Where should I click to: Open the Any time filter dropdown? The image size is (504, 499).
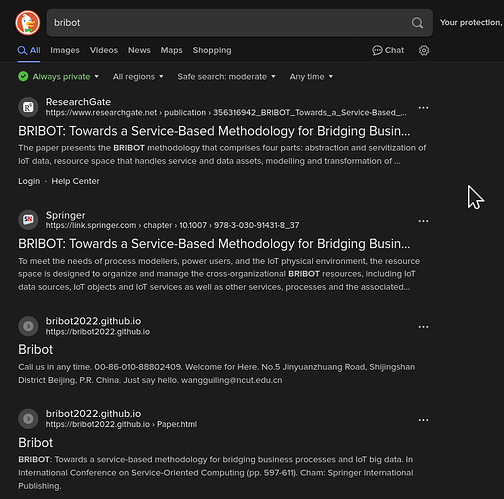pyautogui.click(x=311, y=77)
